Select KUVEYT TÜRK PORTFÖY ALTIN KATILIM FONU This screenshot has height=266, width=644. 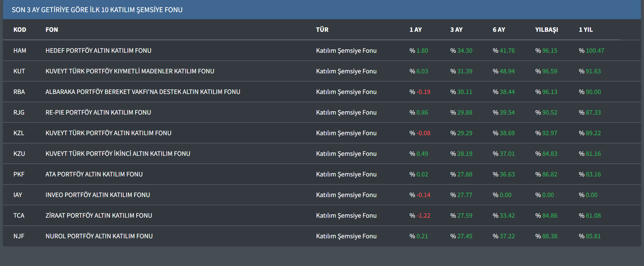[x=108, y=133]
